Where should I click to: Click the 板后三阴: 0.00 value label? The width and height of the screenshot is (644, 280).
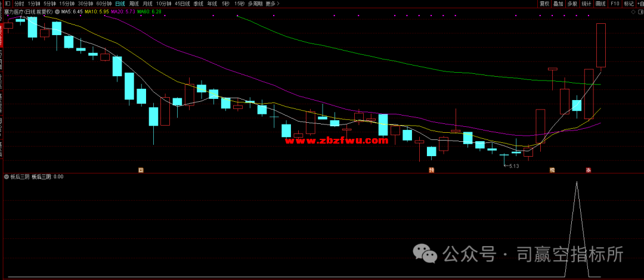point(48,177)
